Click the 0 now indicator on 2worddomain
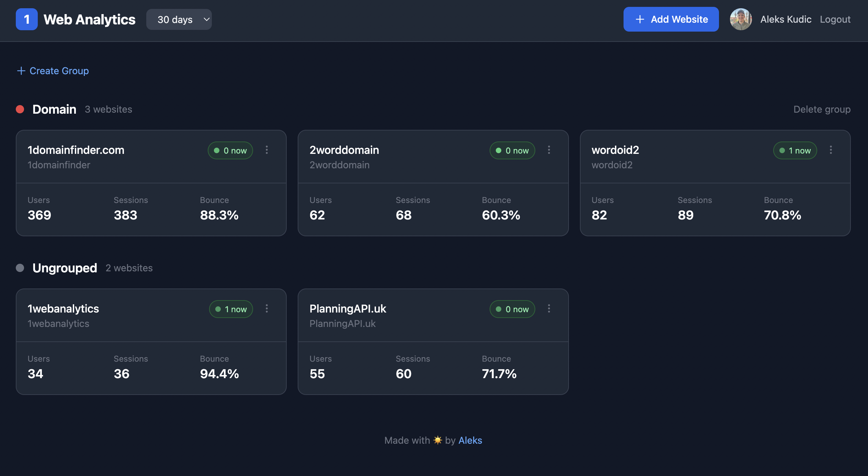This screenshot has width=868, height=476. (512, 150)
